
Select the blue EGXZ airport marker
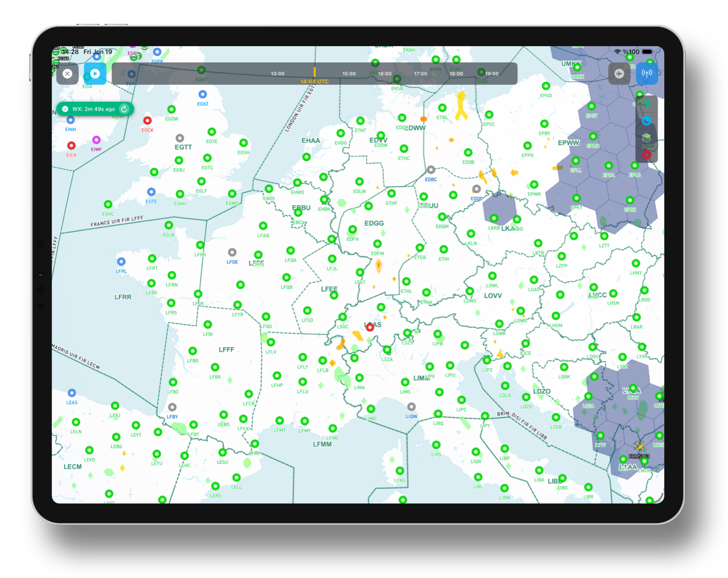click(x=203, y=94)
